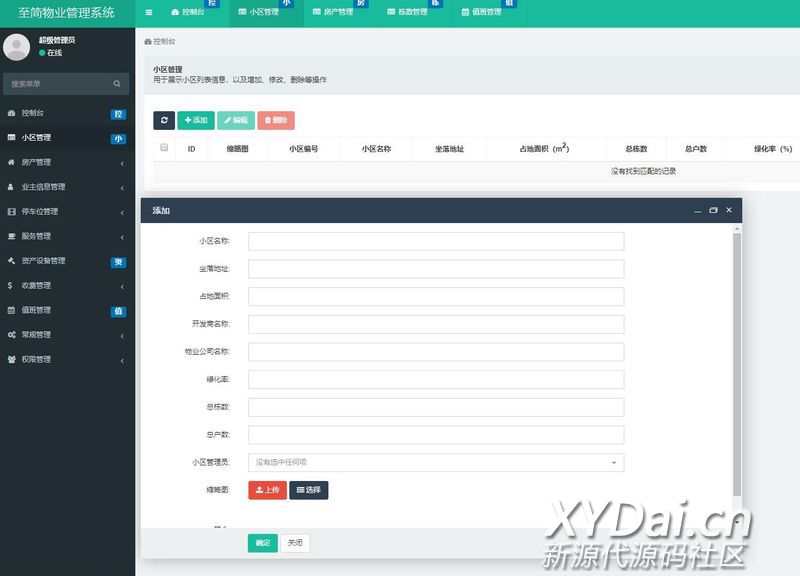Expand the 业主信息管理 sidebar submenu

[122, 188]
